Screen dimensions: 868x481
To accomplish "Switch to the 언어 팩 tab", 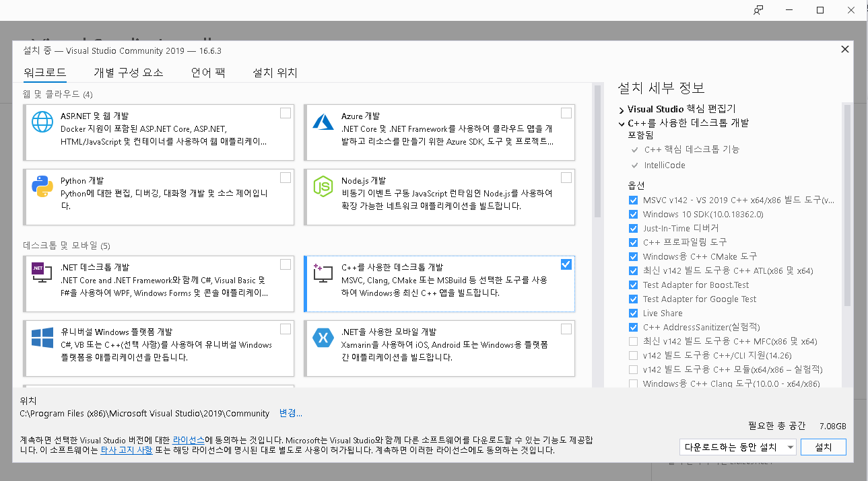I will tap(208, 73).
